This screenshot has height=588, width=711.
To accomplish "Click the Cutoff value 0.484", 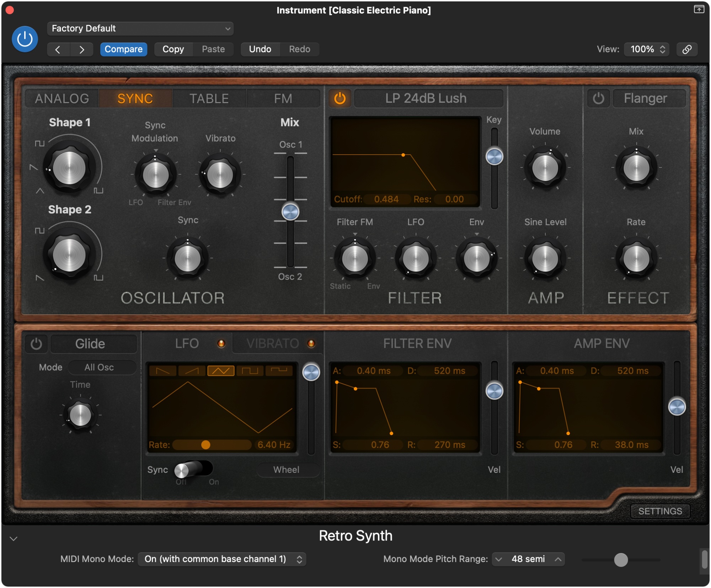I will tap(386, 199).
